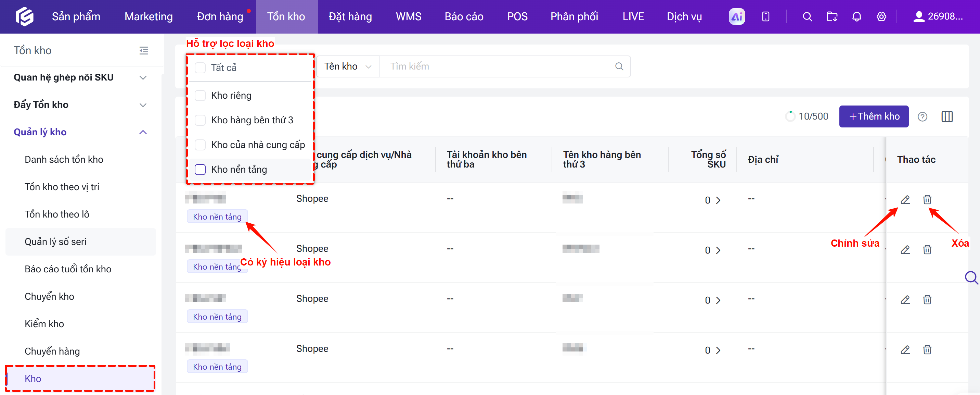Open the Báo cáo top menu

[x=464, y=16]
